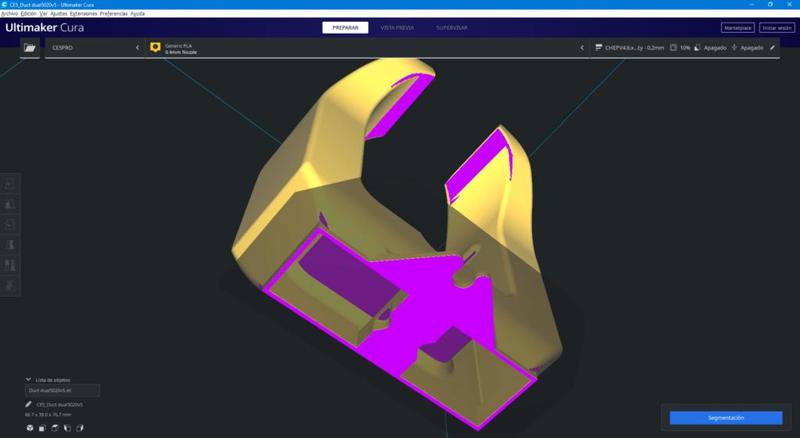Click the 10% infill value
The width and height of the screenshot is (800, 438).
[685, 47]
